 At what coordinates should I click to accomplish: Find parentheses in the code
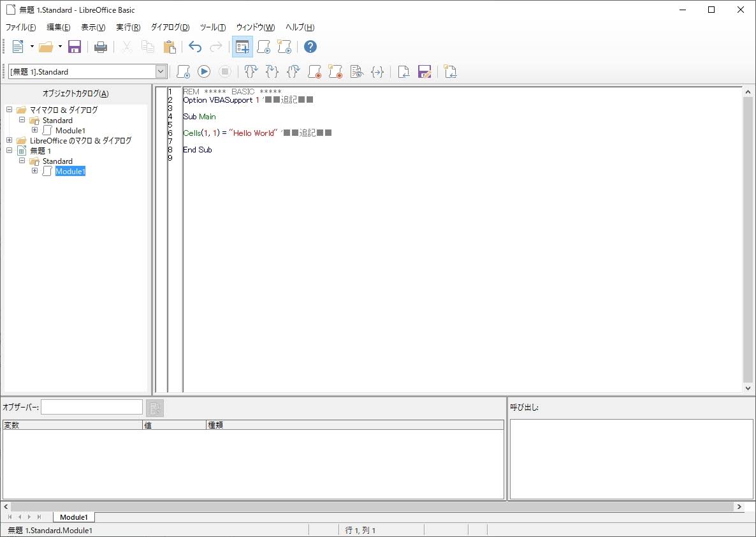[x=377, y=71]
